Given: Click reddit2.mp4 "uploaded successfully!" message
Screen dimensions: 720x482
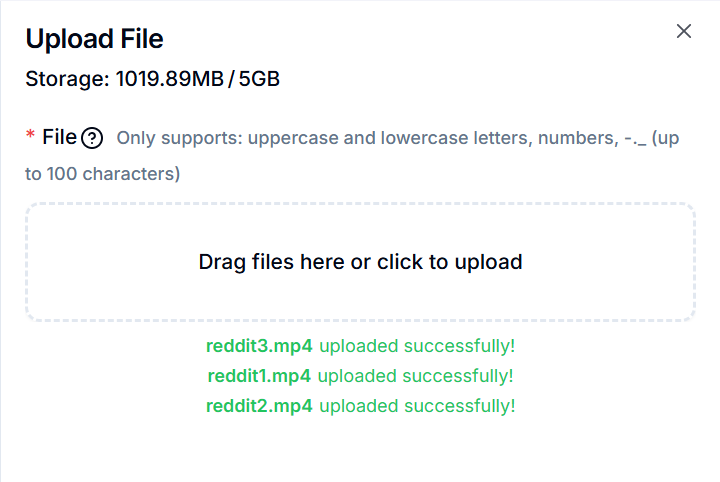Looking at the screenshot, I should [x=416, y=406].
